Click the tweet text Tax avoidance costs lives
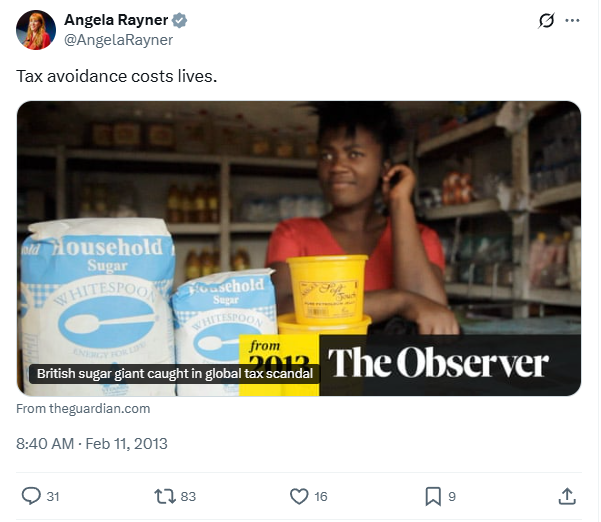 pos(117,76)
